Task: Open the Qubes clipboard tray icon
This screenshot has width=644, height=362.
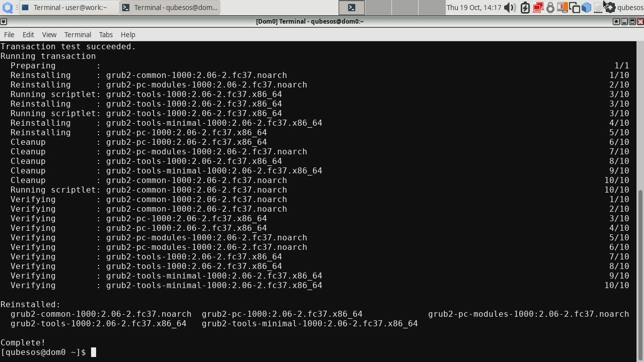Action: [x=574, y=8]
